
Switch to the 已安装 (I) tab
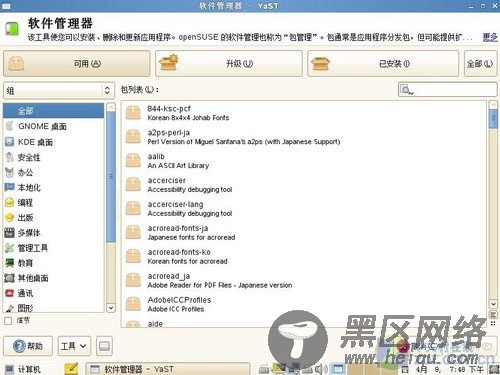tap(383, 63)
